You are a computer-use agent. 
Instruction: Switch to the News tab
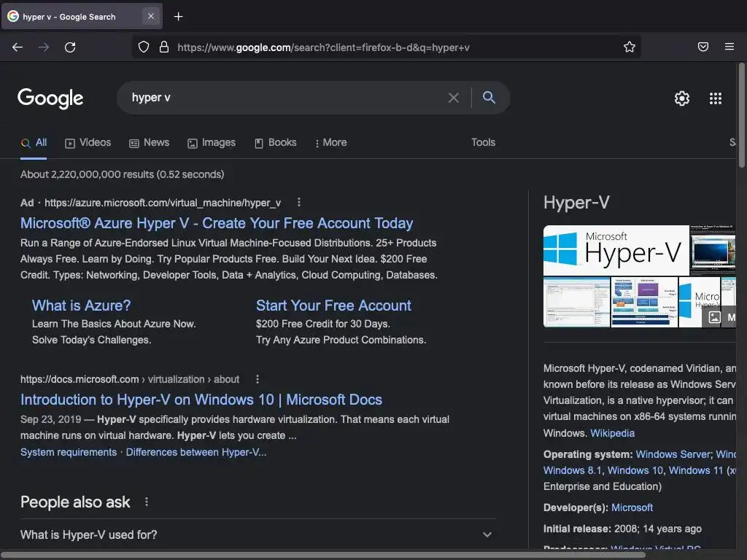click(x=149, y=142)
